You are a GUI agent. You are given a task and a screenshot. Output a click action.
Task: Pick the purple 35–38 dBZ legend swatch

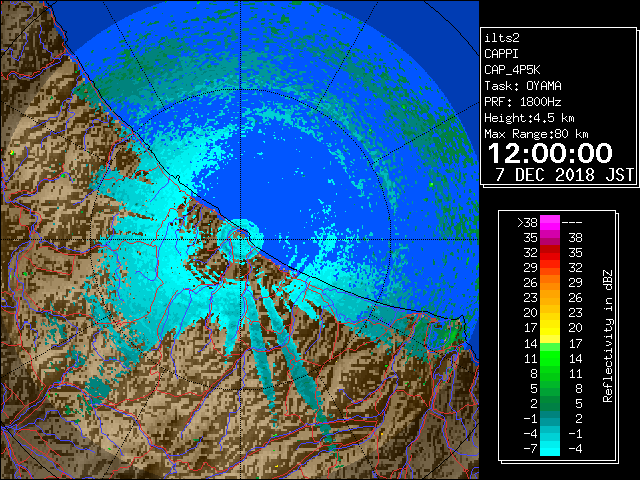(550, 238)
